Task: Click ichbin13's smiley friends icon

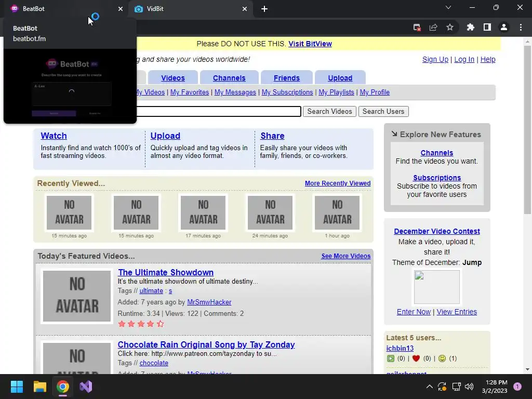Action: [442, 358]
